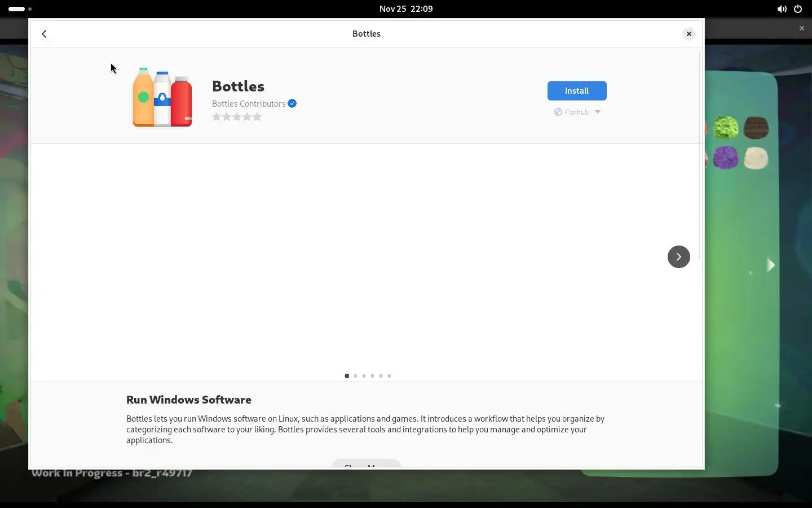Click the blue verified developer badge
This screenshot has height=508, width=812.
tap(292, 104)
